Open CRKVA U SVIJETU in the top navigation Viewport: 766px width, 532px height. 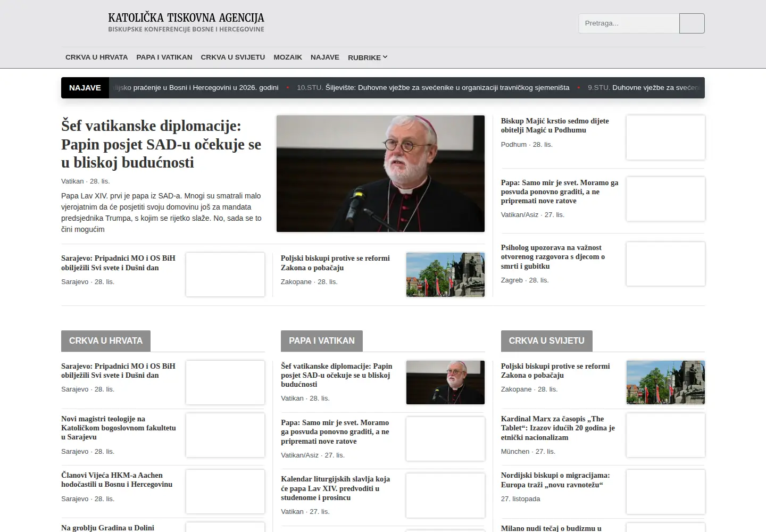click(233, 57)
